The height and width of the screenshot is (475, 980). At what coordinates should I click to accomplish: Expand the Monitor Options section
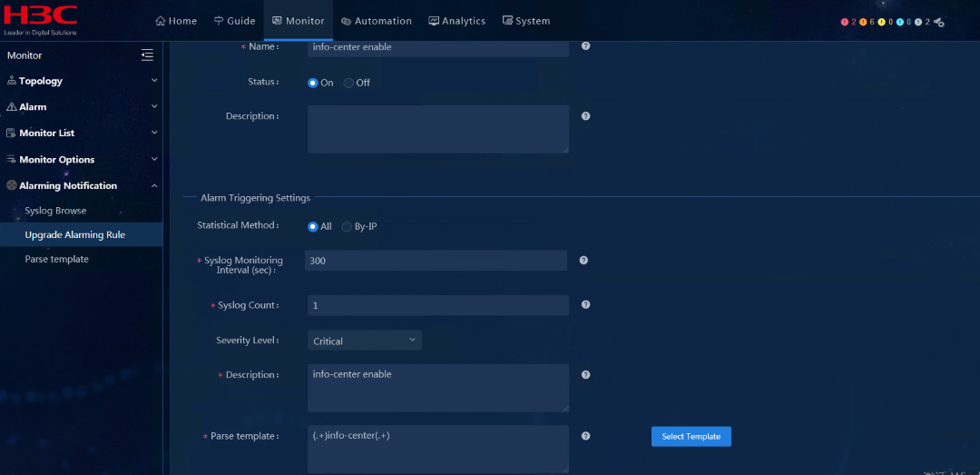tap(154, 160)
